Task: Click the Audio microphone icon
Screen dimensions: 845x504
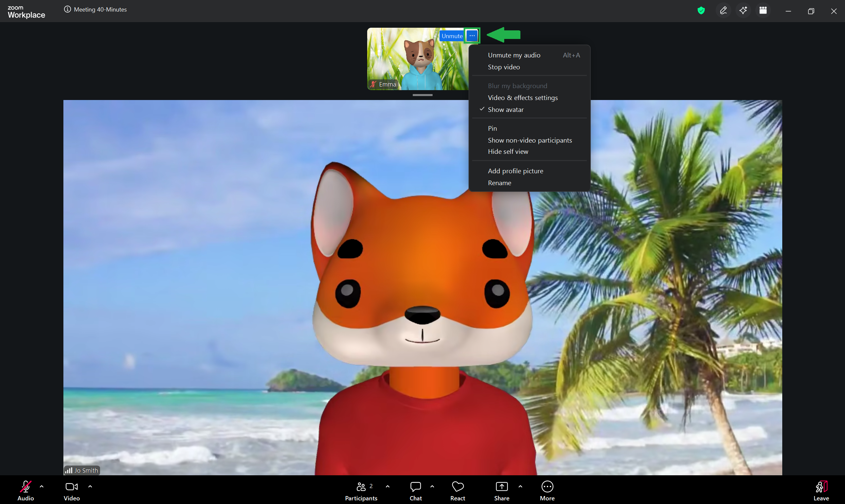Action: [x=25, y=487]
